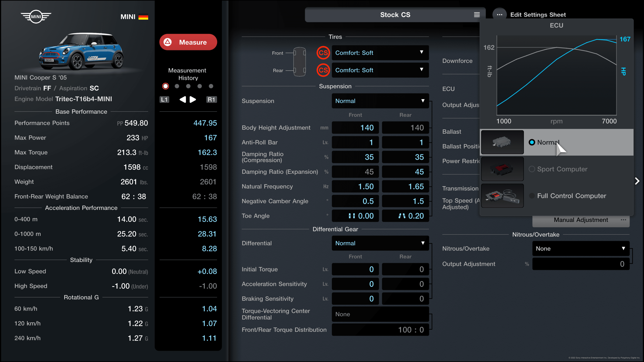
Task: Click the Downforce setting label
Action: (457, 61)
